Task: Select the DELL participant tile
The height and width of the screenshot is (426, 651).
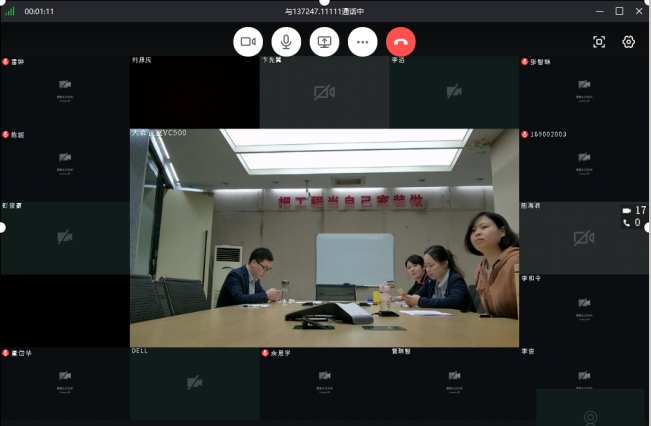Action: coord(194,383)
